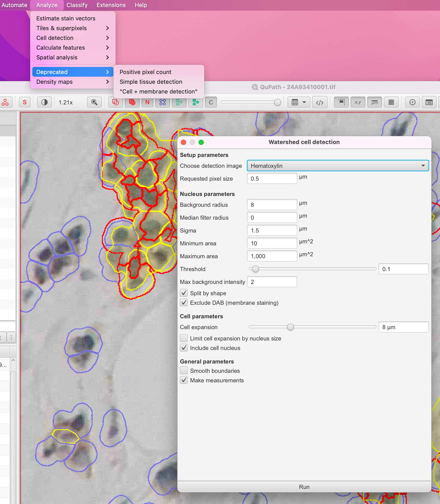Toggle the annotation display icon
Screen dimensions: 440x504
coord(115,102)
